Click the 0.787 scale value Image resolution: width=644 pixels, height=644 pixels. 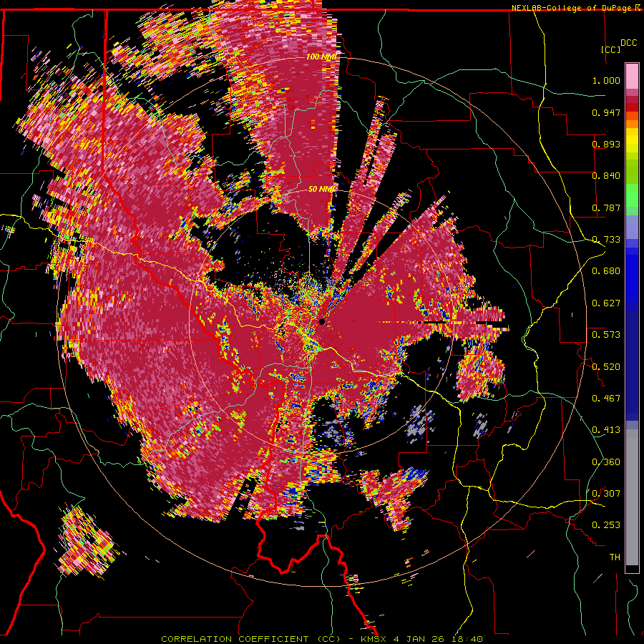tap(606, 208)
